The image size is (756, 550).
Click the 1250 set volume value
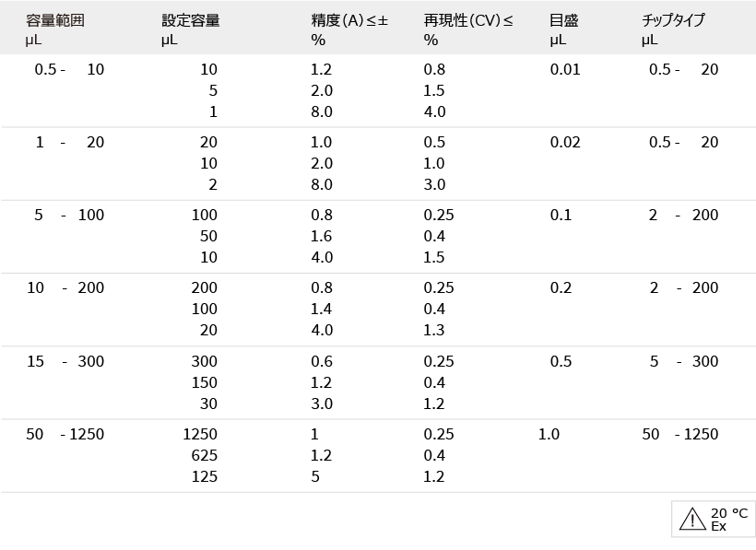(200, 434)
